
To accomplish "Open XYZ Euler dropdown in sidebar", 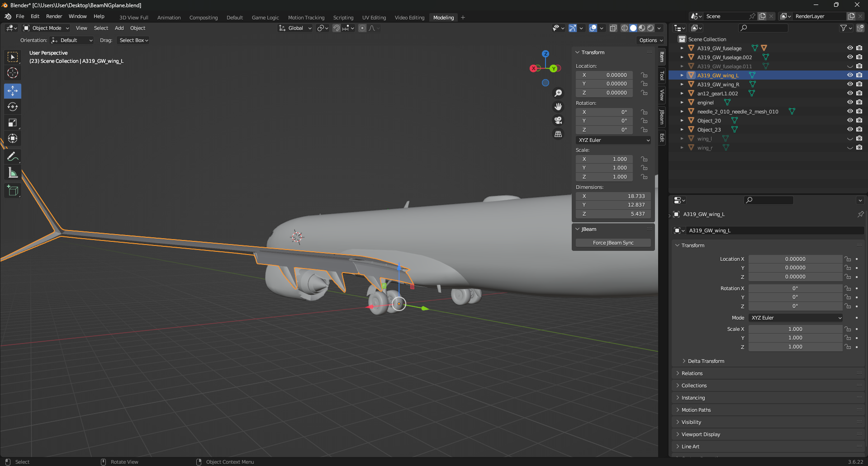I will [x=613, y=140].
